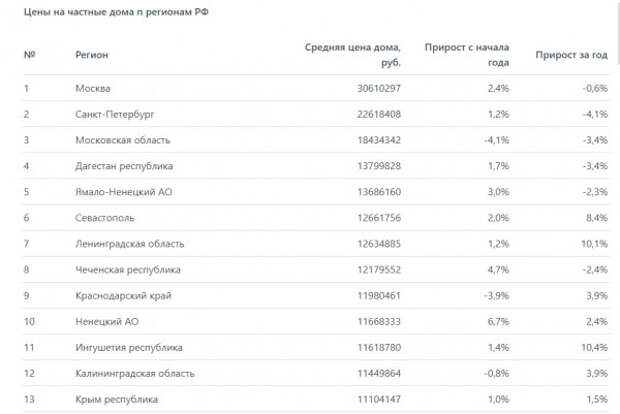Viewport: 620px width, 414px height.
Task: Click the 'Регион' column header
Action: 92,55
